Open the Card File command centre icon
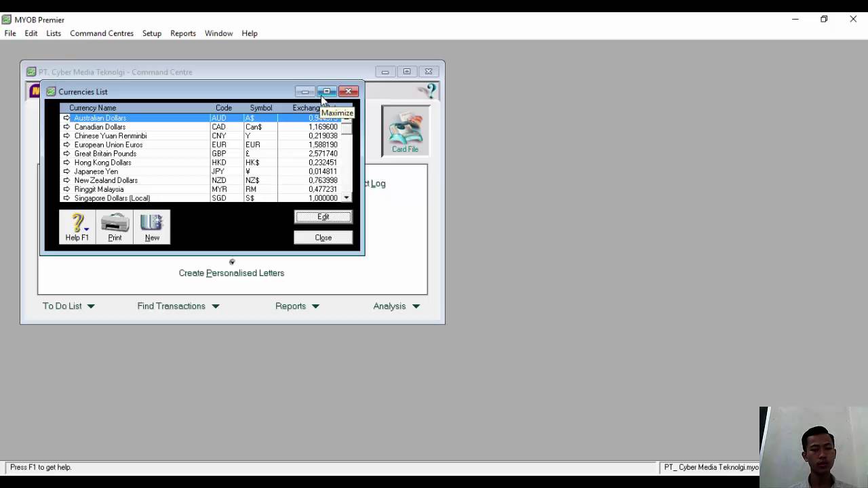Viewport: 868px width, 488px height. point(405,131)
